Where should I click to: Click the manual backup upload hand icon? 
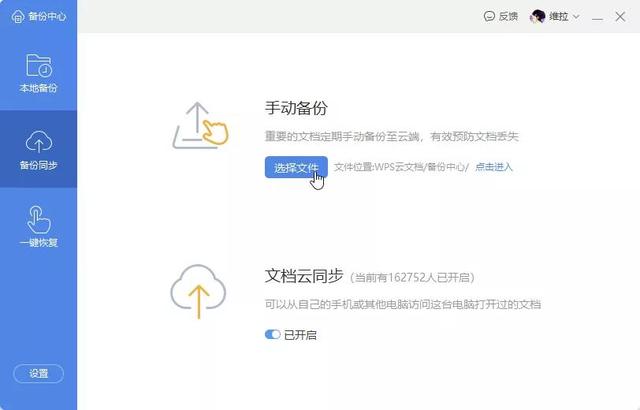click(200, 125)
